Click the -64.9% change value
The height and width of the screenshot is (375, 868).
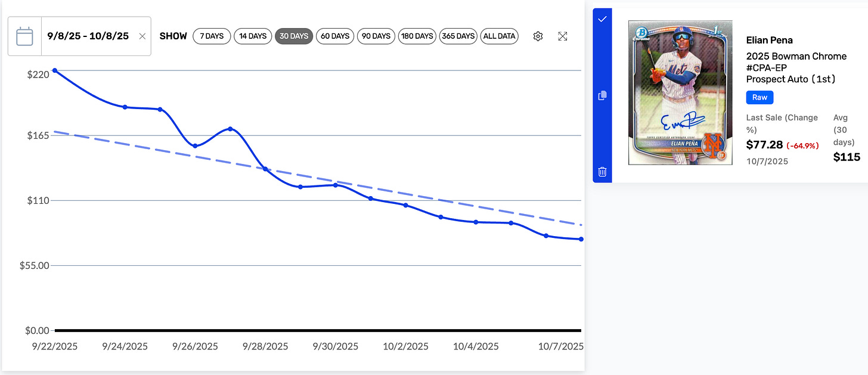coord(802,145)
